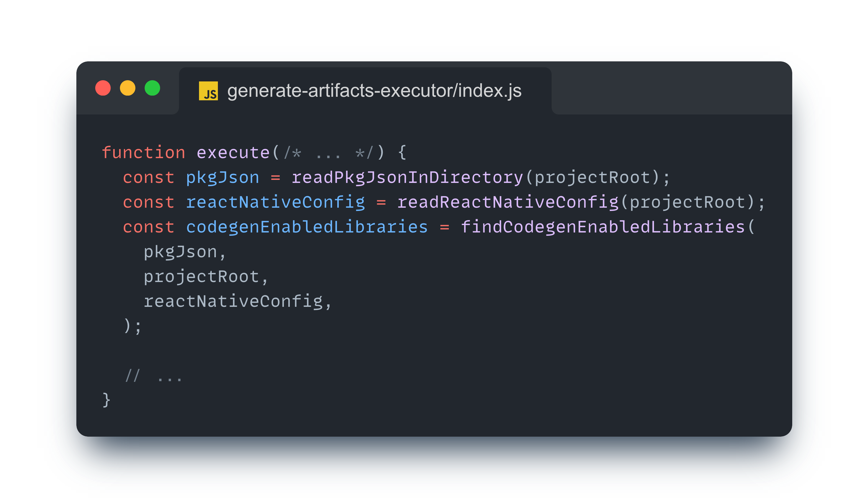Viewport: 868px width, 498px height.
Task: Click the red close window dot
Action: (x=103, y=88)
